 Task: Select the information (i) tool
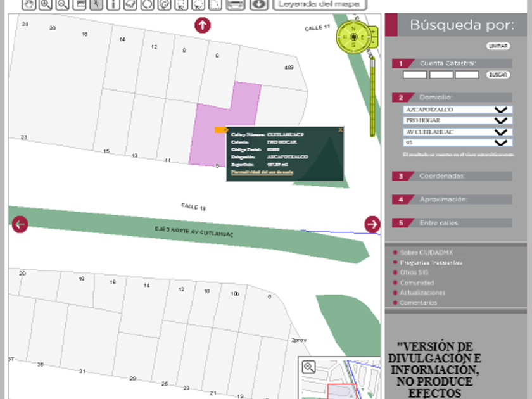point(113,4)
